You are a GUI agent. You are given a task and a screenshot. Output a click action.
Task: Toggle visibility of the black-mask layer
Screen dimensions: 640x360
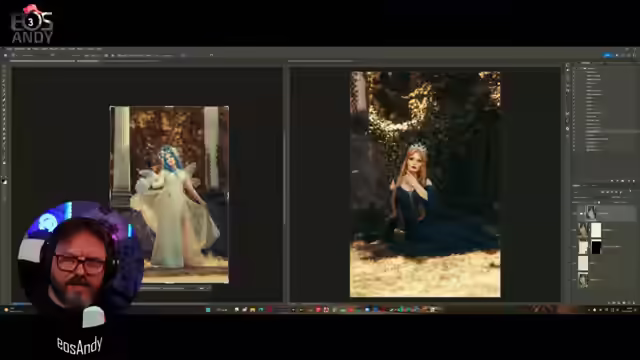[573, 247]
